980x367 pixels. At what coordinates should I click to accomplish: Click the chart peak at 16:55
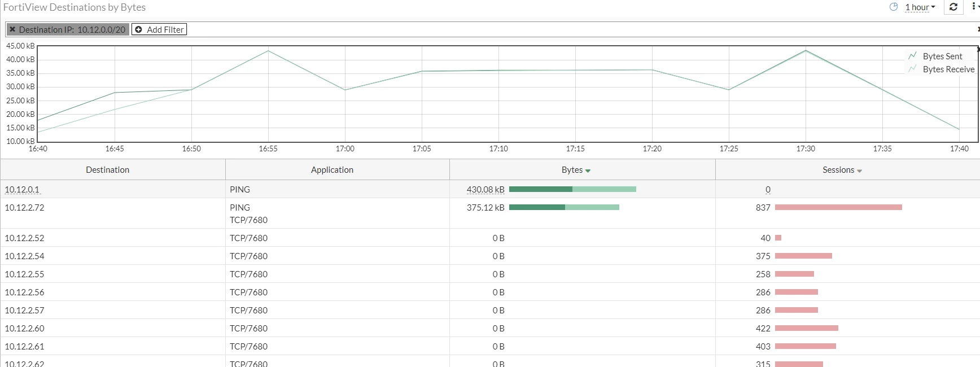click(x=268, y=51)
